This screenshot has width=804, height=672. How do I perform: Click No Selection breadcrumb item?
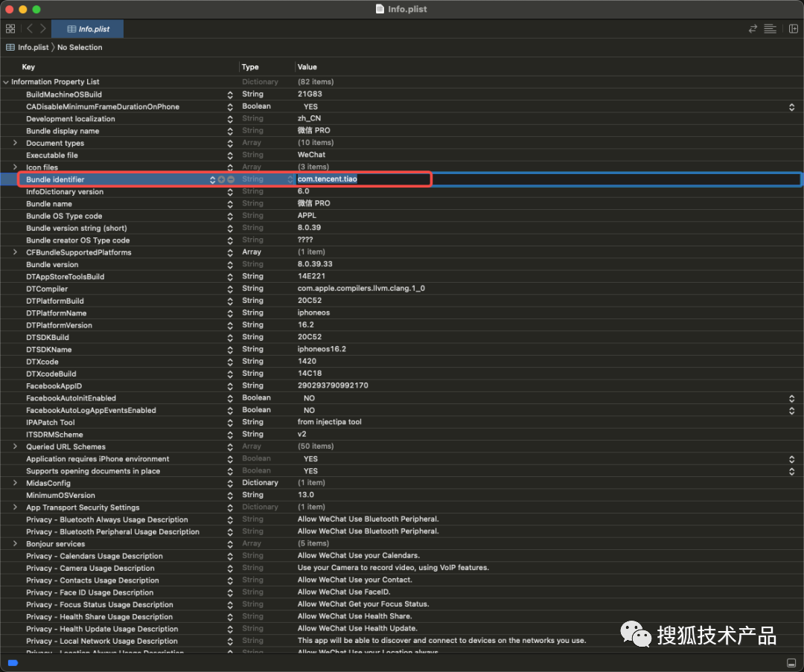coord(80,47)
